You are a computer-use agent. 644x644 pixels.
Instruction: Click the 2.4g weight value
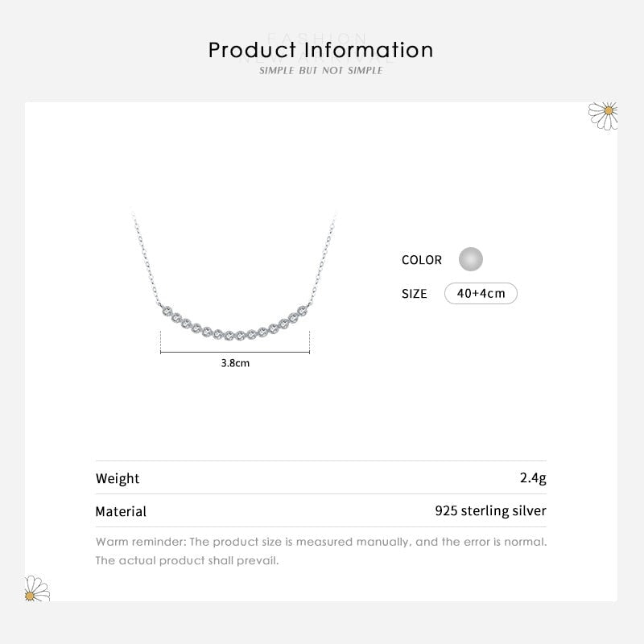533,478
